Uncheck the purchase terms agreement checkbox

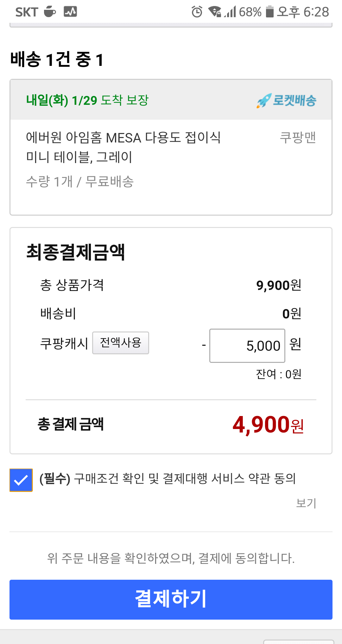click(21, 480)
